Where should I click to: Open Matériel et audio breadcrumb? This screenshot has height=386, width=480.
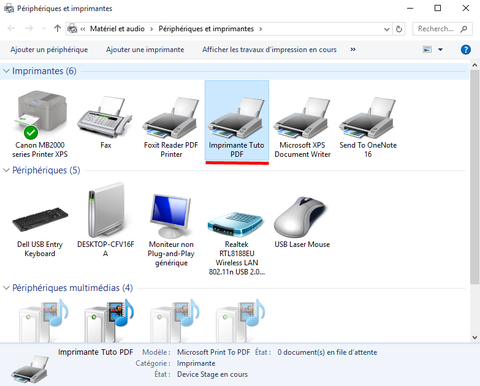(117, 29)
